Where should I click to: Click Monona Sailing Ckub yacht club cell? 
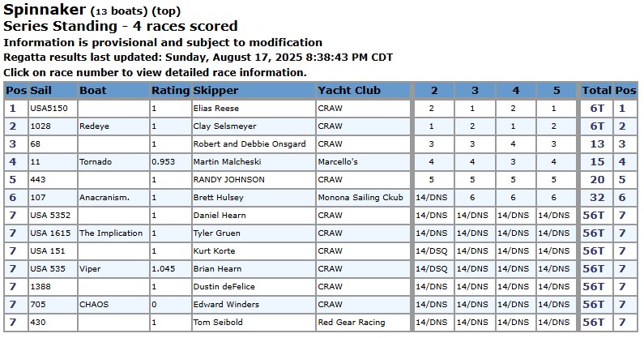360,197
